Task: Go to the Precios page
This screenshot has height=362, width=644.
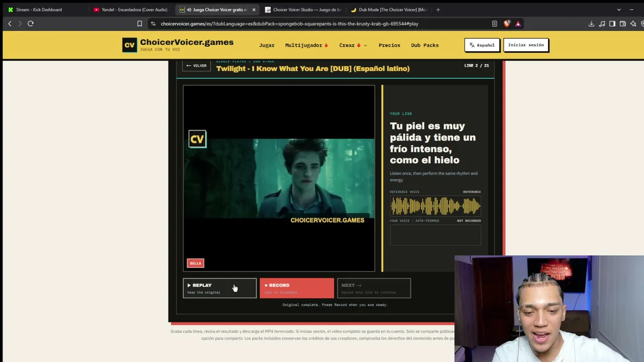Action: pyautogui.click(x=389, y=45)
